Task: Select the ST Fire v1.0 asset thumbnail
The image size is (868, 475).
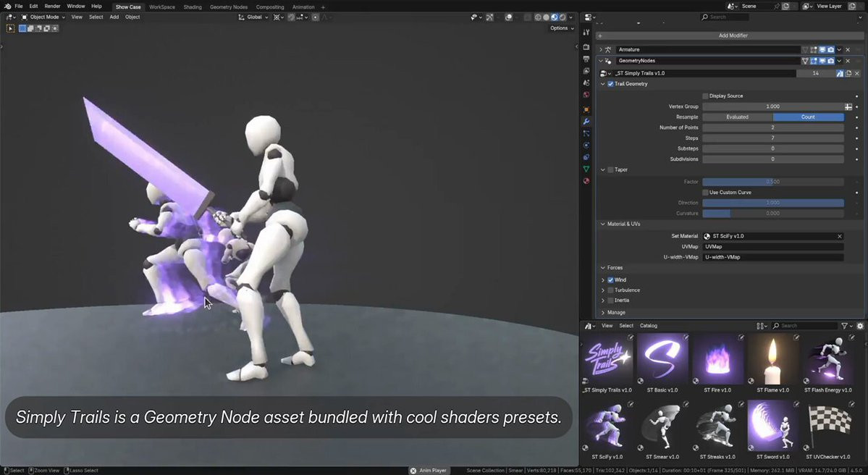Action: (x=717, y=360)
